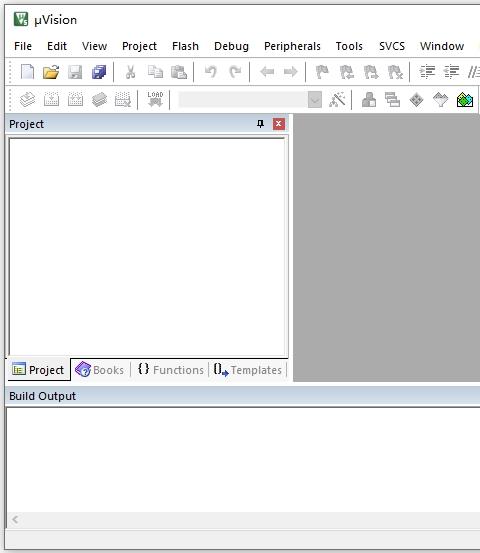
Task: Open the Debug menu
Action: pos(231,46)
